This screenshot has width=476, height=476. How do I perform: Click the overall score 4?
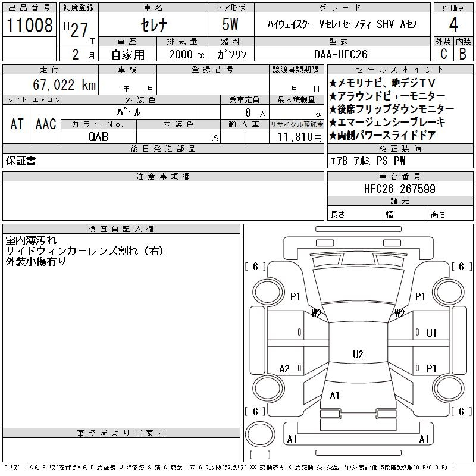pyautogui.click(x=453, y=24)
